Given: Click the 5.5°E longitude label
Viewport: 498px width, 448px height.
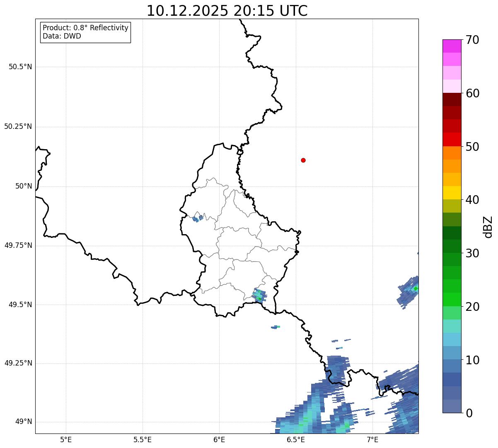Looking at the screenshot, I should (143, 439).
